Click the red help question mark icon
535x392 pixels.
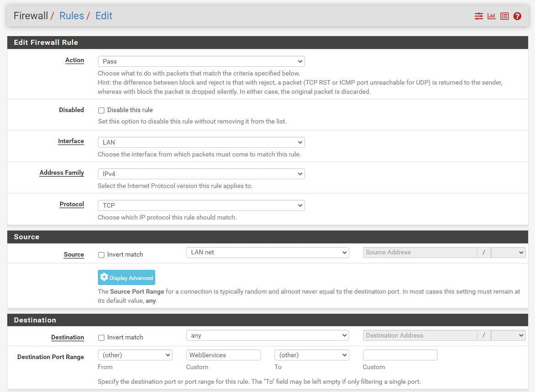point(517,16)
